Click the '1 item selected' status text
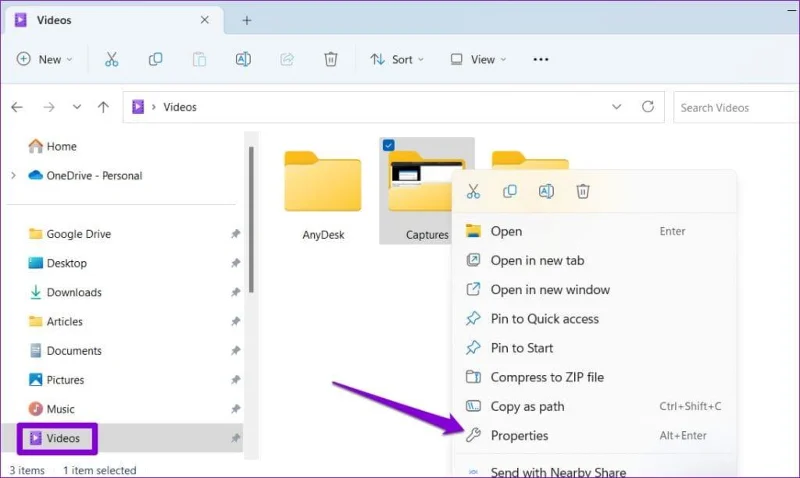This screenshot has height=478, width=800. click(x=99, y=470)
